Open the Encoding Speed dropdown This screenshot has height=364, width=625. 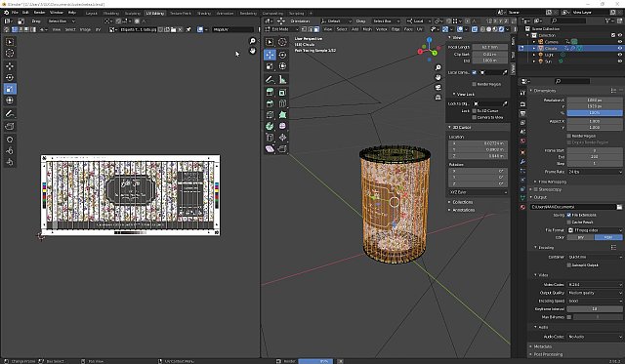[x=595, y=301]
